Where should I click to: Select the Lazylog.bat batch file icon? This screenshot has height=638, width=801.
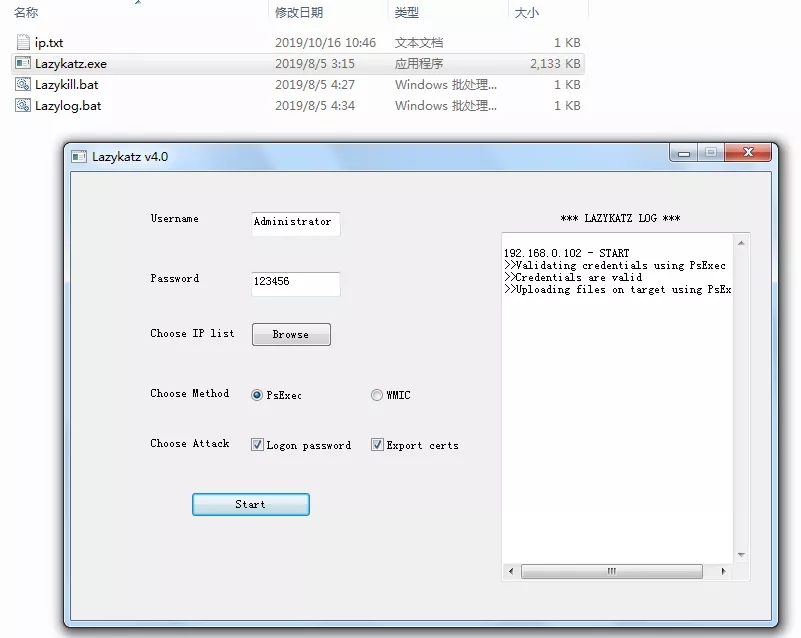coord(24,106)
